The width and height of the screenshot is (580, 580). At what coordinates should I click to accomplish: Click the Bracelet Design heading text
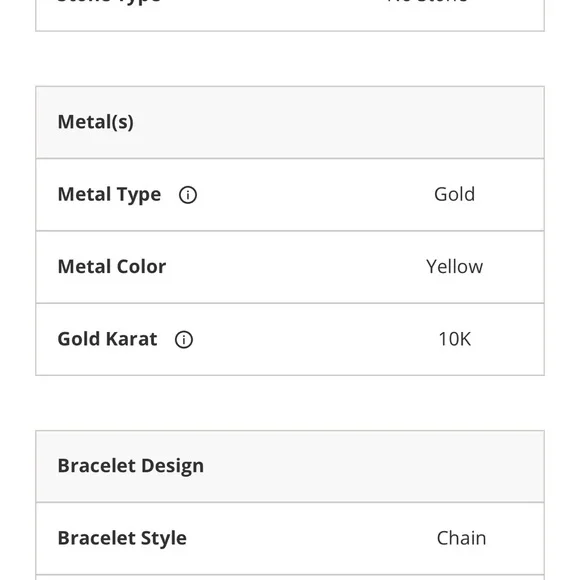point(131,466)
